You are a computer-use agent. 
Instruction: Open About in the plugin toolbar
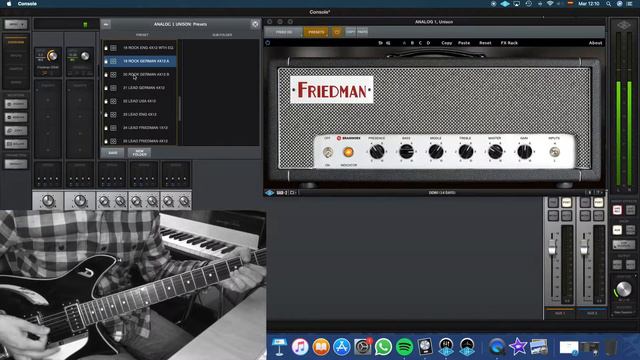coord(595,43)
